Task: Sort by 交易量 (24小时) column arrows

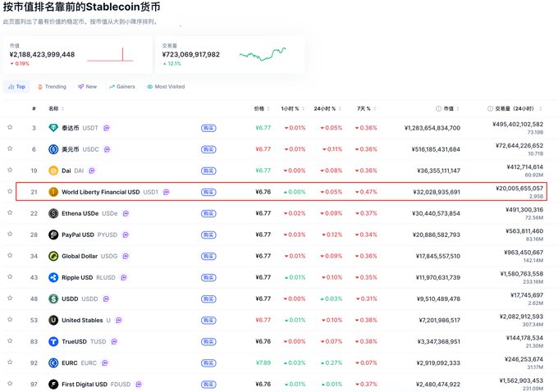Action: click(541, 108)
